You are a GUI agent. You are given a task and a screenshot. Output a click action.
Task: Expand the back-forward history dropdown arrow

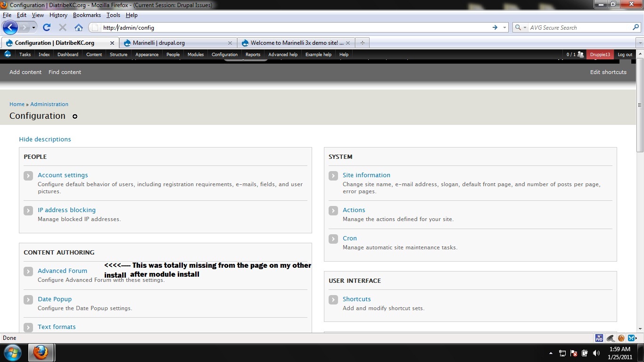point(34,27)
